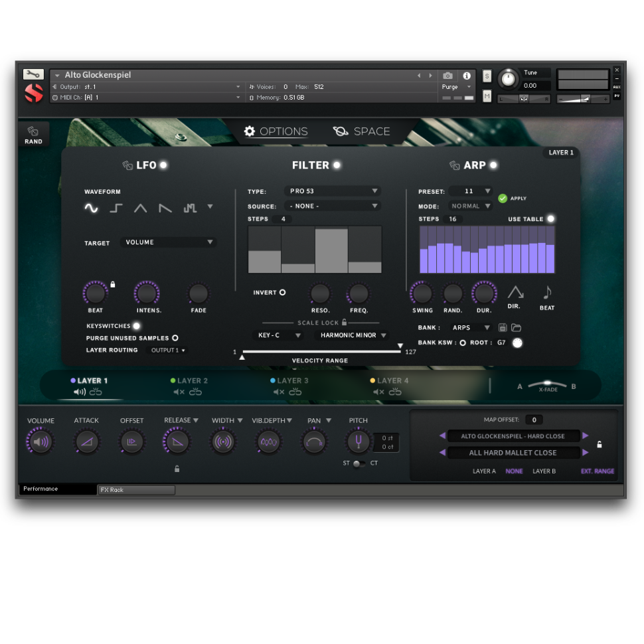Toggle INVERT in the filter section
Screen dimensions: 644x644
pyautogui.click(x=282, y=292)
